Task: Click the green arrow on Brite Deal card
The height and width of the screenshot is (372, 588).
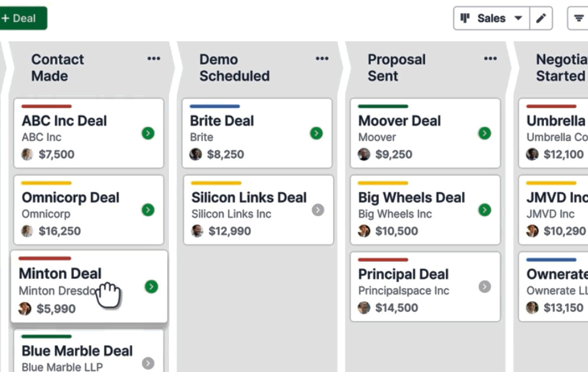Action: click(x=316, y=133)
